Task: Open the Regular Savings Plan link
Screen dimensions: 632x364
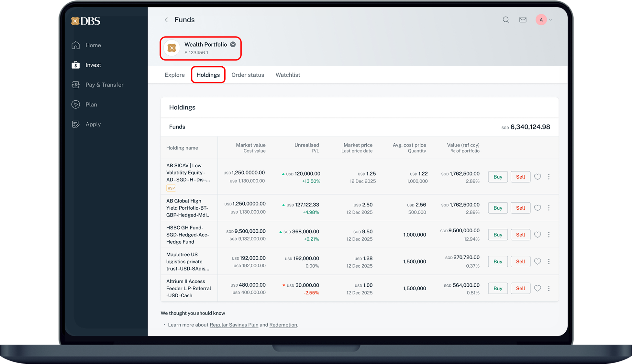Action: (234, 325)
